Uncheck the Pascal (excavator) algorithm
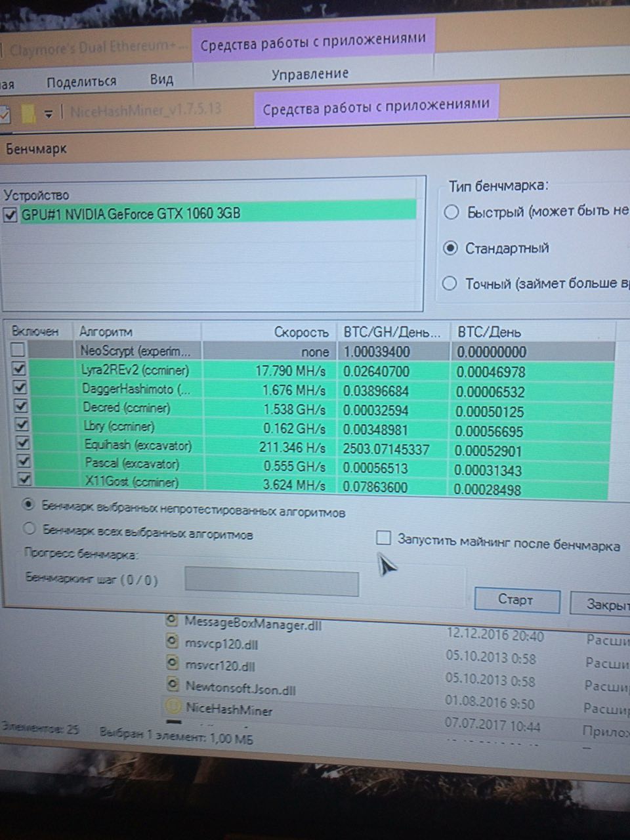The height and width of the screenshot is (840, 630). tap(24, 462)
